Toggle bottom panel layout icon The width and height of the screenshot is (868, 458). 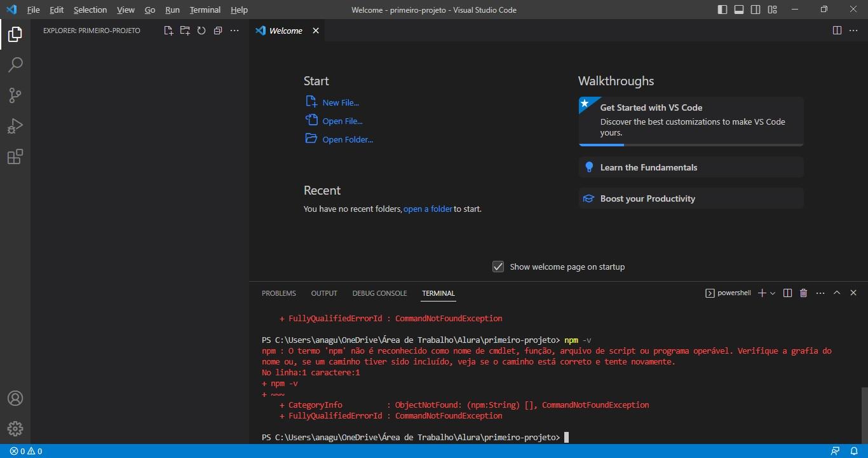(x=739, y=10)
